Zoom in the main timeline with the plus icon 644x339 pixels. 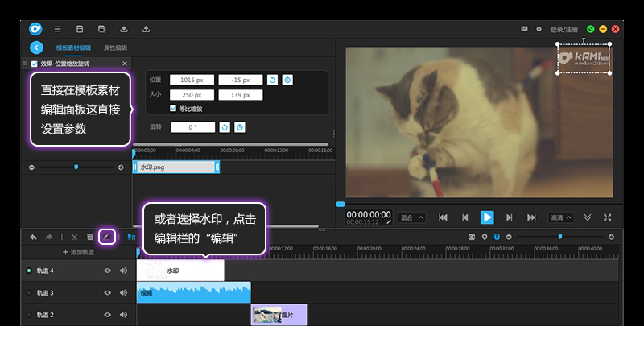click(612, 237)
